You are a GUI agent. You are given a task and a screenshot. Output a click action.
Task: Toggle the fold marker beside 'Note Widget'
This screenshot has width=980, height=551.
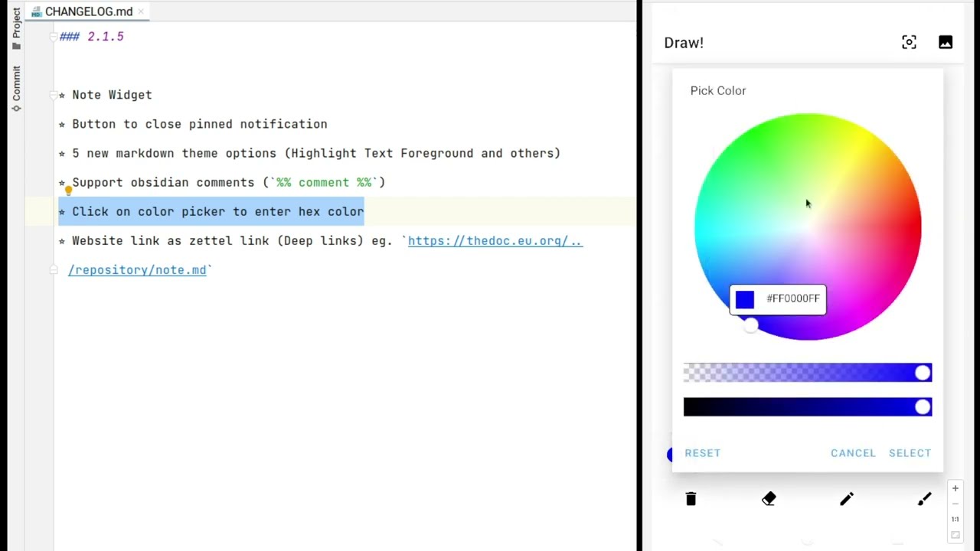pyautogui.click(x=53, y=95)
